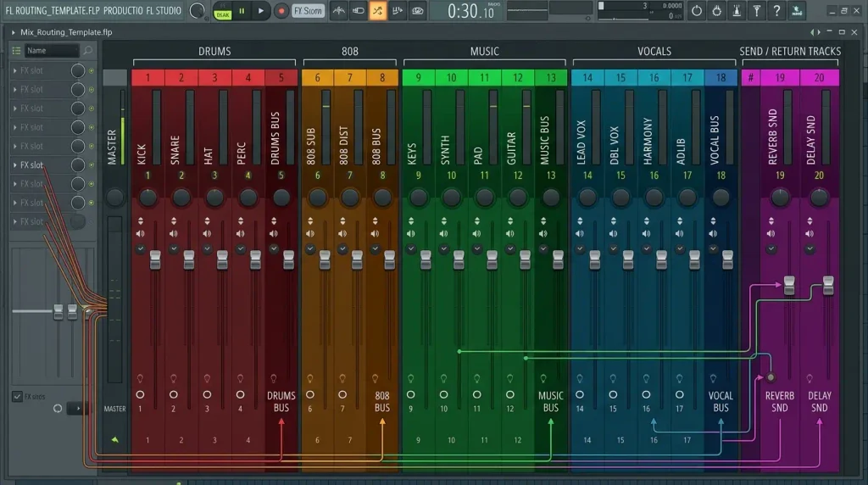Click the KICK track volume fader
Image resolution: width=868 pixels, height=485 pixels.
pos(156,260)
